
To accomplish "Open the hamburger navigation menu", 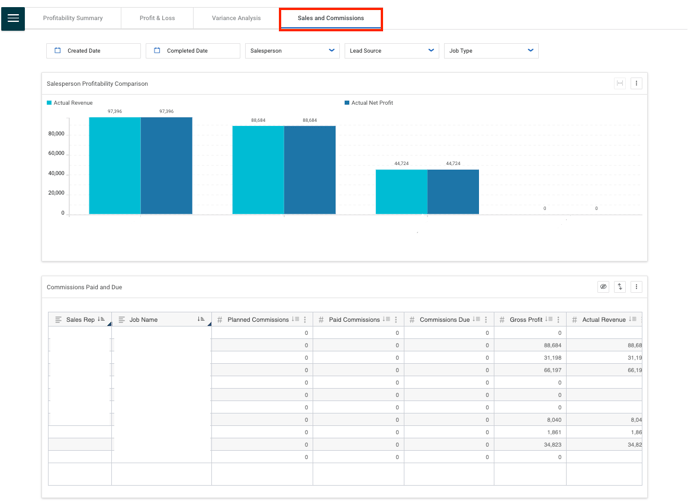I will (13, 18).
